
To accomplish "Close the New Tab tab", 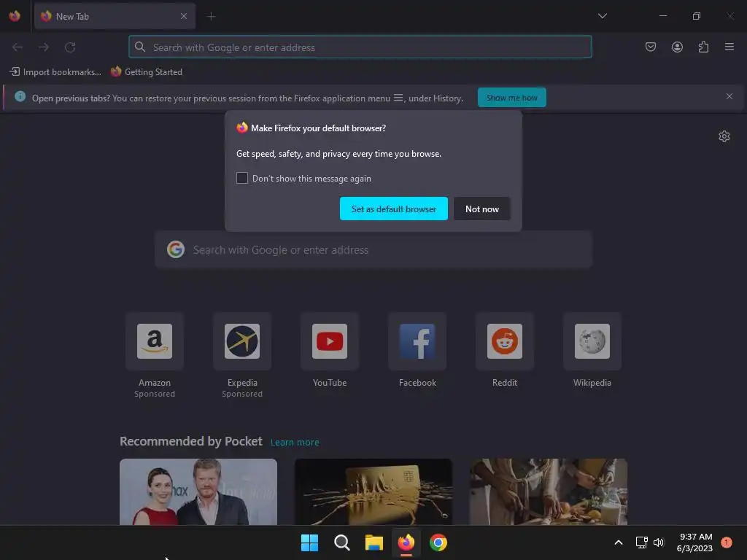I will point(184,16).
